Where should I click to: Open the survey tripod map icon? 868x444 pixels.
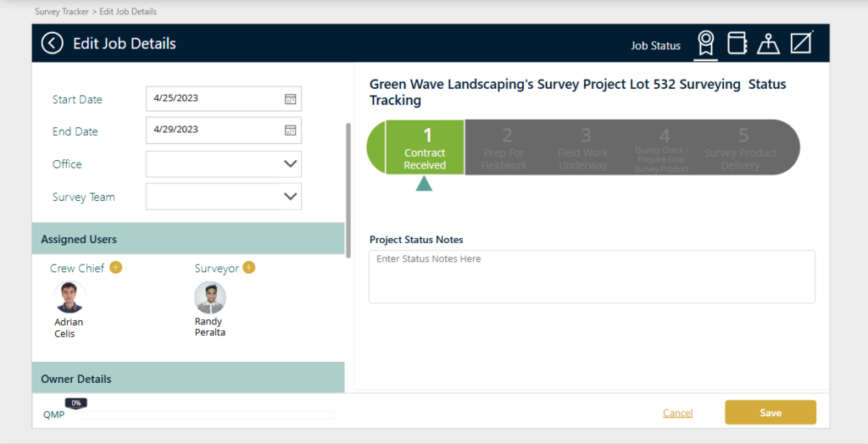pyautogui.click(x=768, y=43)
